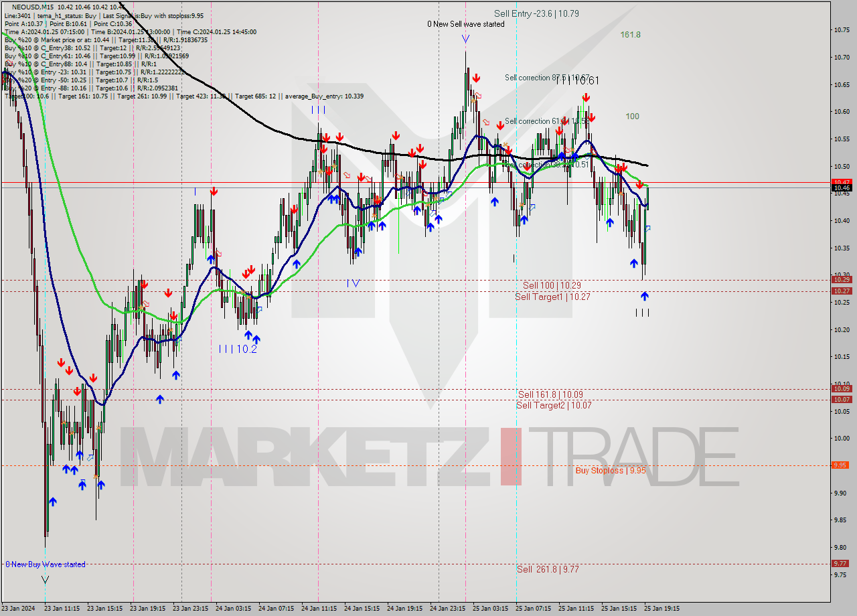This screenshot has height=616, width=857.
Task: Click the 'I I I 10.2' wave label
Action: pos(238,349)
